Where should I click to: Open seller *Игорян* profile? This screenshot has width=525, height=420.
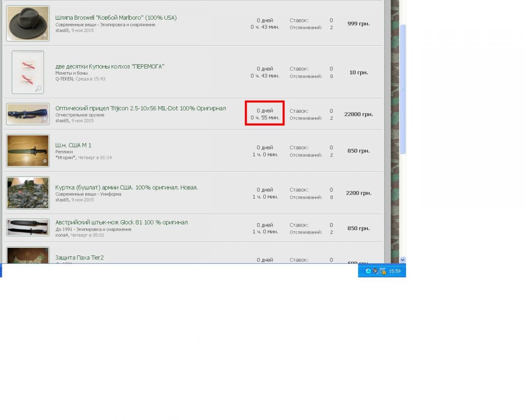point(65,157)
